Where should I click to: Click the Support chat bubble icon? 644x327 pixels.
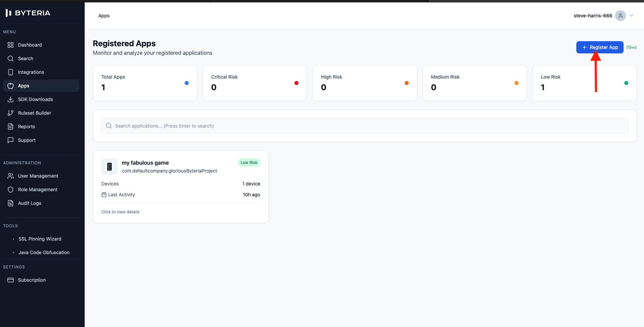point(11,140)
